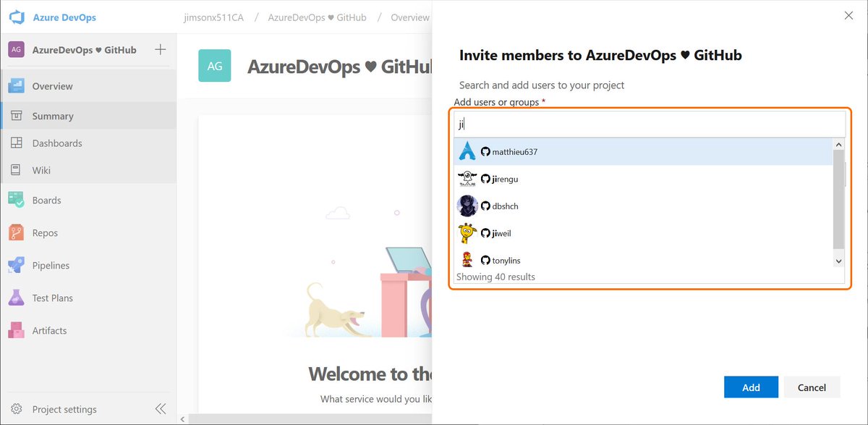Click the plus icon beside project name
This screenshot has height=425, width=868.
[161, 50]
